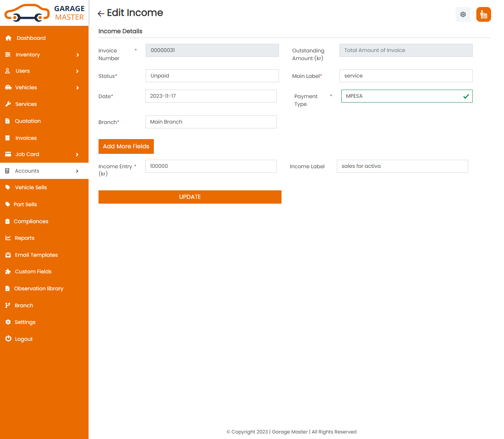Expand the Accounts menu chevron
The height and width of the screenshot is (439, 504).
pyautogui.click(x=77, y=171)
